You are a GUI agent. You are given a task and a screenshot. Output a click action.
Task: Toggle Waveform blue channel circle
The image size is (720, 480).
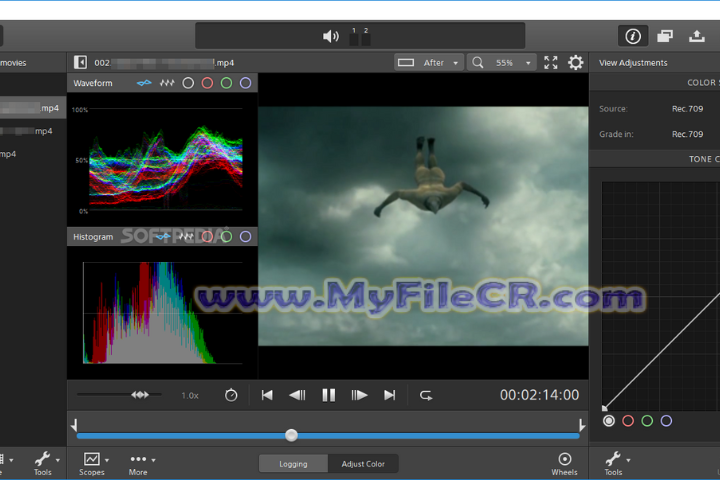click(x=246, y=83)
